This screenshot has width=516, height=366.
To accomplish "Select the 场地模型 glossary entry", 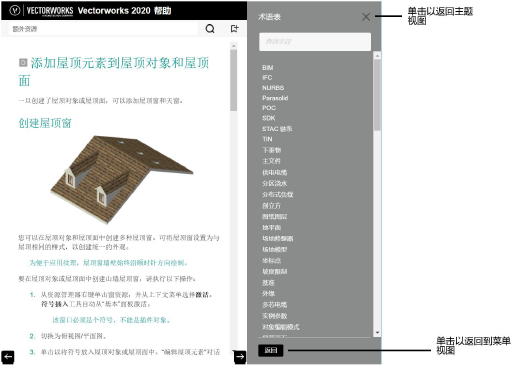I will [274, 249].
